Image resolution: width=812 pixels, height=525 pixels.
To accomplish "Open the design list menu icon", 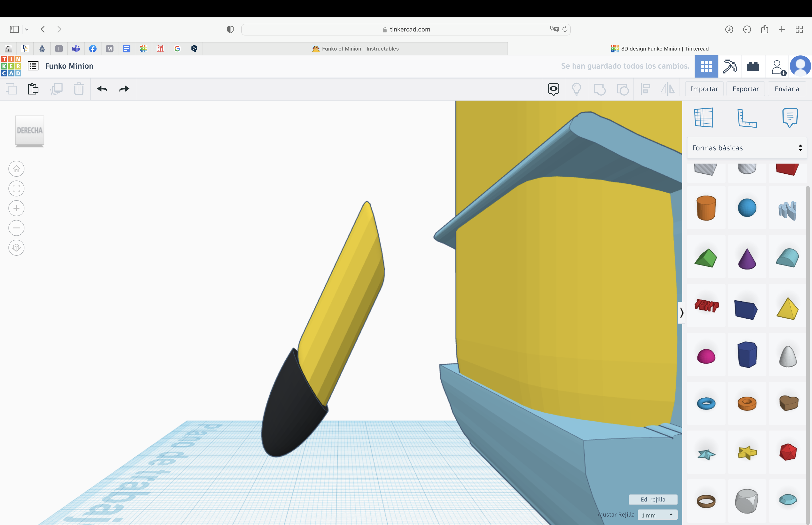I will tap(33, 66).
